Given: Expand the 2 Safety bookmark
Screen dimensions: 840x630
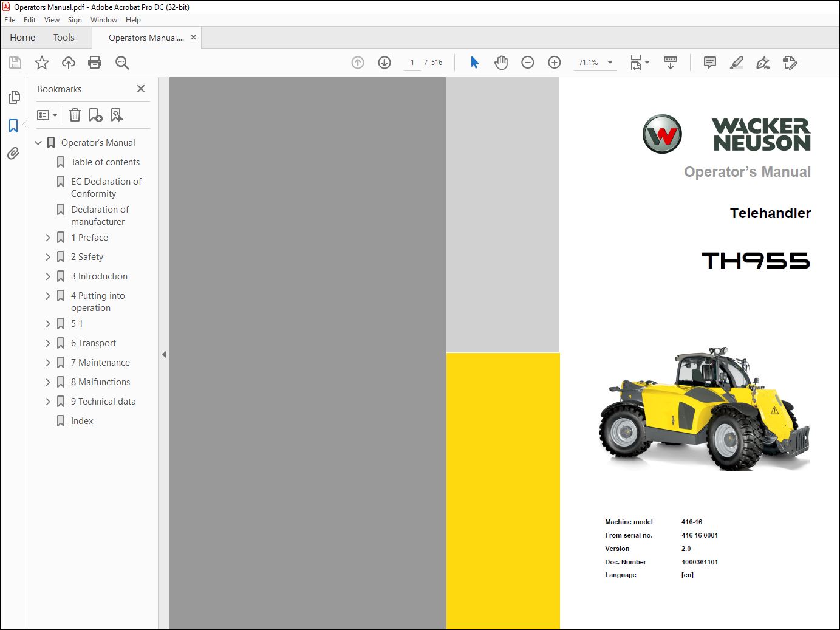Looking at the screenshot, I should point(48,257).
